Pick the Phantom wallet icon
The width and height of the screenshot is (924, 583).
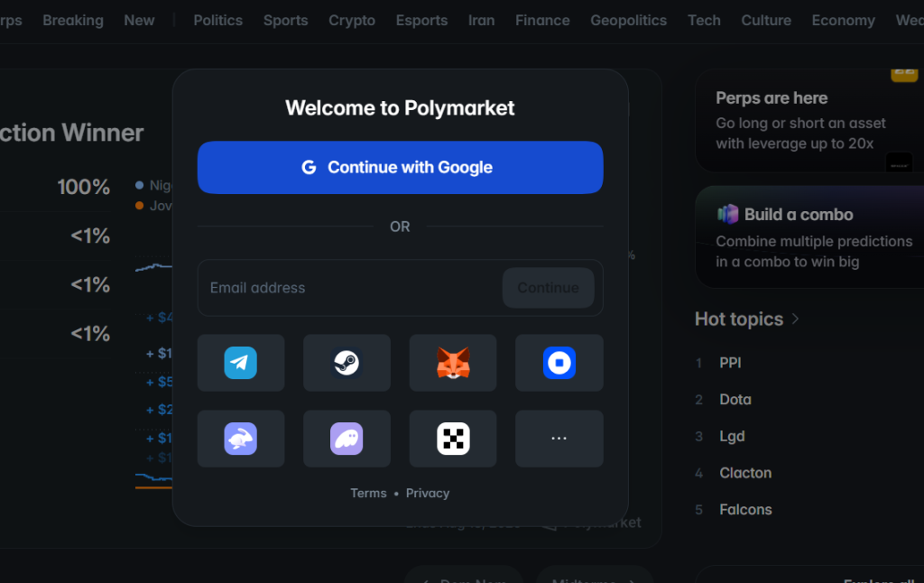[x=346, y=439]
